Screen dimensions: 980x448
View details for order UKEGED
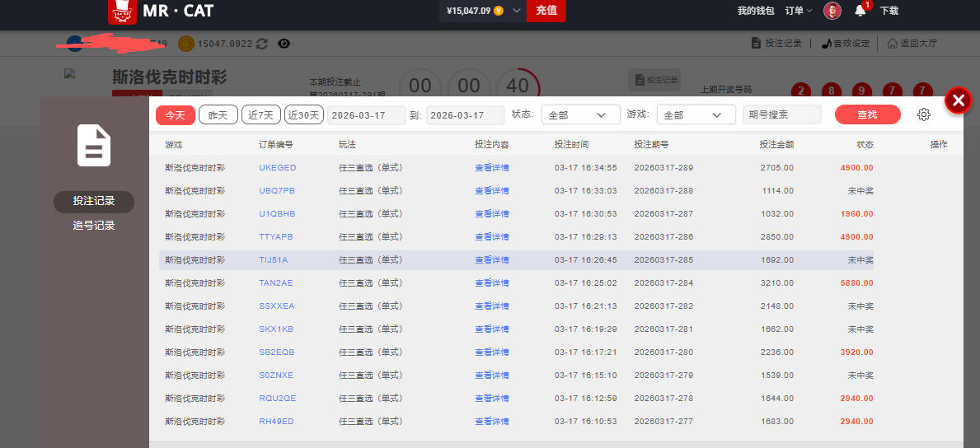[x=491, y=168]
